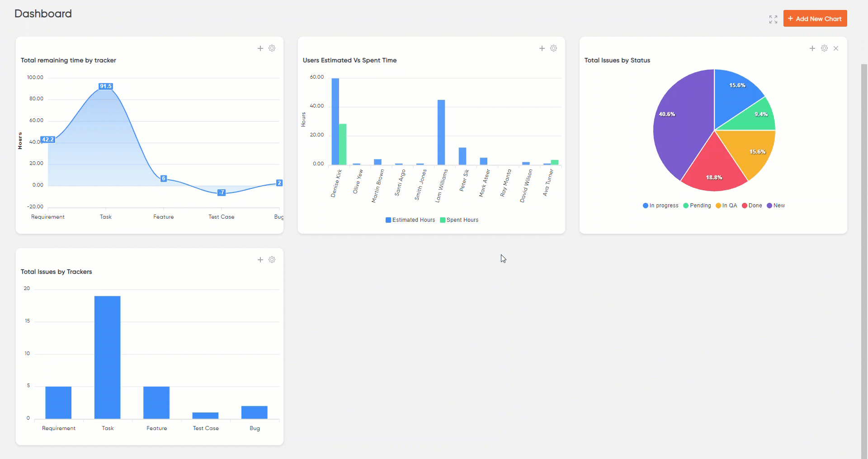Screen dimensions: 868x459
Task: Click plus icon on Users Estimated Vs Spent Time
Action: pos(542,48)
